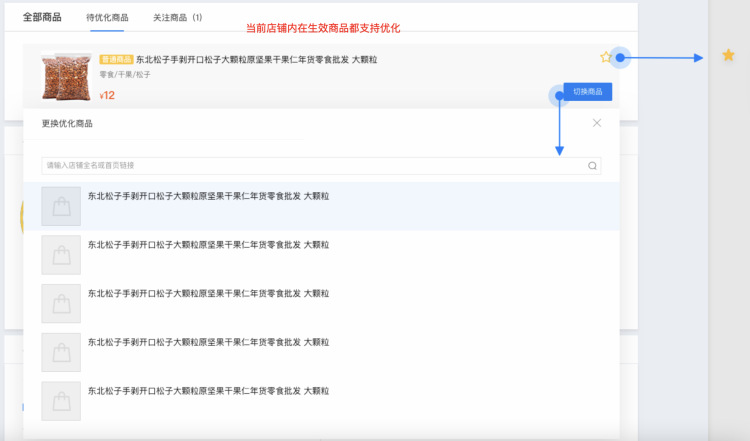Click the filled orange star icon
Viewport: 750px width, 441px height.
[x=728, y=56]
